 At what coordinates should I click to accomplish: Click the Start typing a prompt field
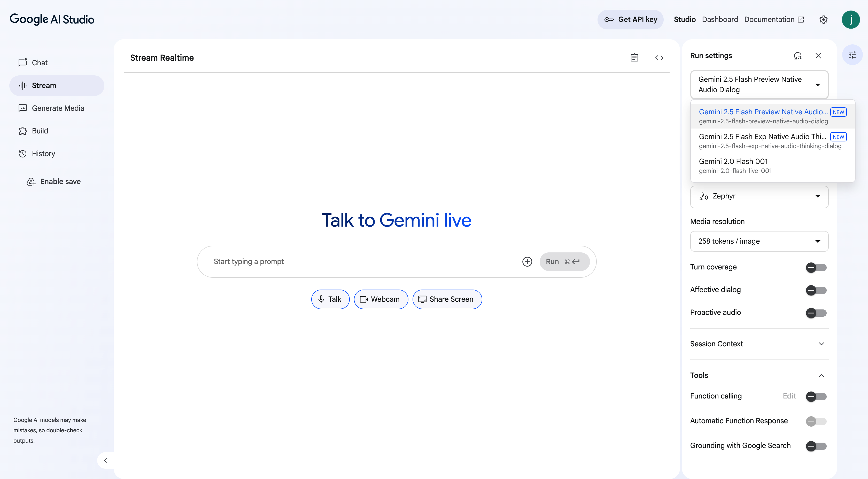pyautogui.click(x=364, y=261)
